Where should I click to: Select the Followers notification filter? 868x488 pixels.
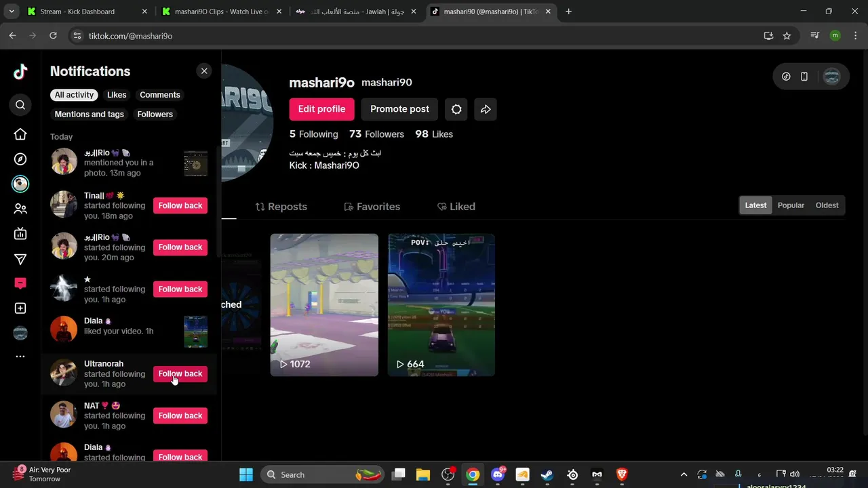(x=155, y=115)
